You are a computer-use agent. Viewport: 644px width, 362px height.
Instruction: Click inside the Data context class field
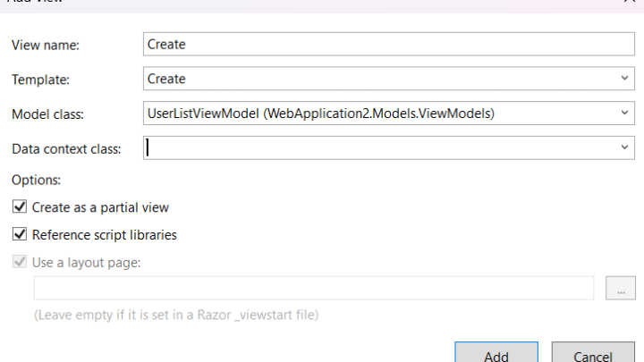point(380,147)
